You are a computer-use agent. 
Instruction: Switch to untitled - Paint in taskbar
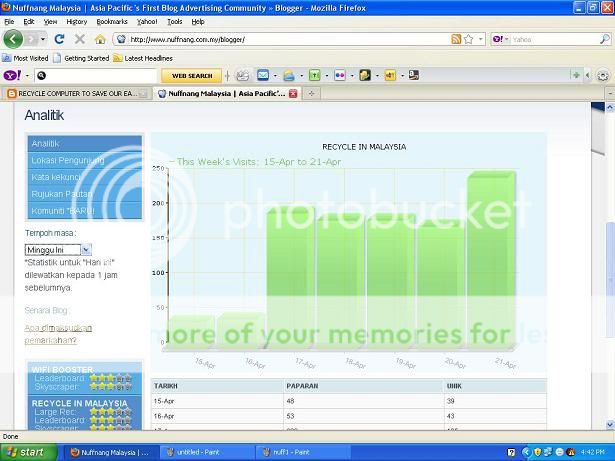tap(207, 452)
